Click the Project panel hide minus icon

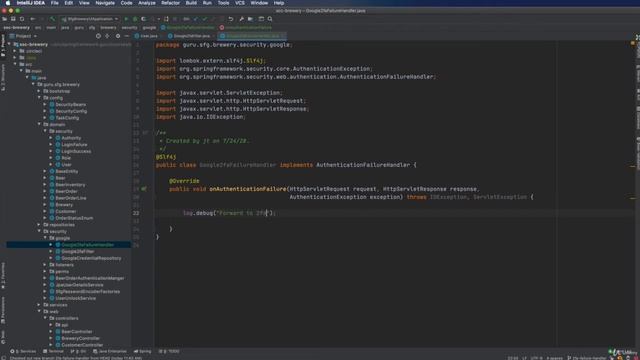pos(127,36)
